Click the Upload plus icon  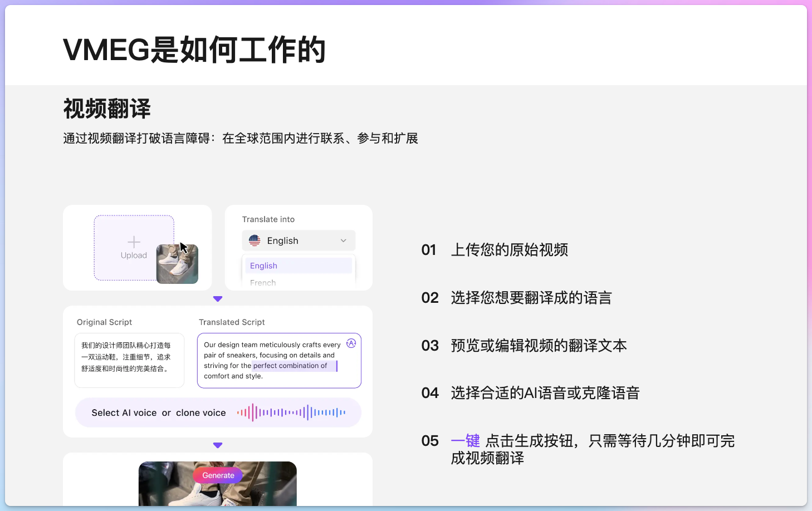pos(134,241)
